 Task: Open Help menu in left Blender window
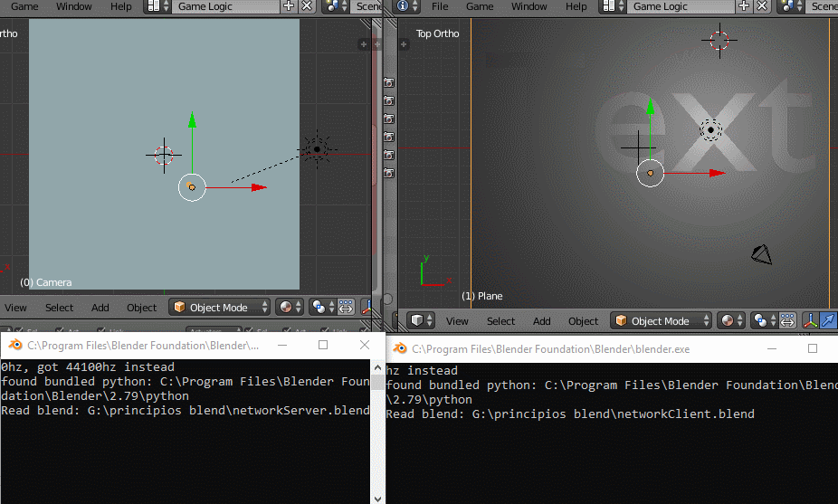[x=120, y=6]
